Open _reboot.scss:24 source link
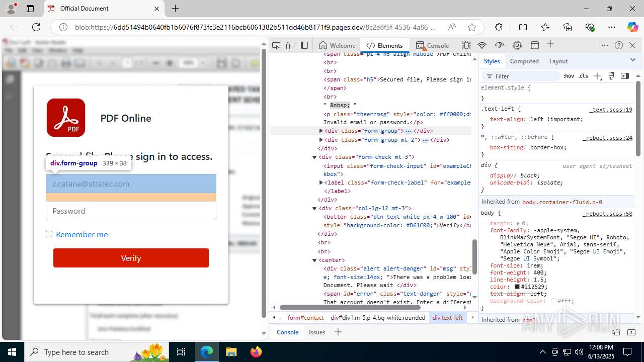This screenshot has width=644, height=362. pos(608,137)
